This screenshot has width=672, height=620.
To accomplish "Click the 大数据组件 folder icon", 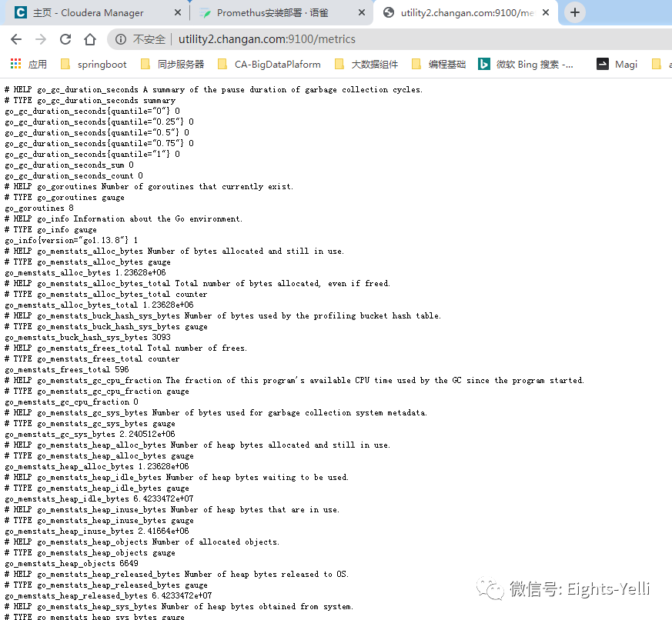I will point(339,64).
